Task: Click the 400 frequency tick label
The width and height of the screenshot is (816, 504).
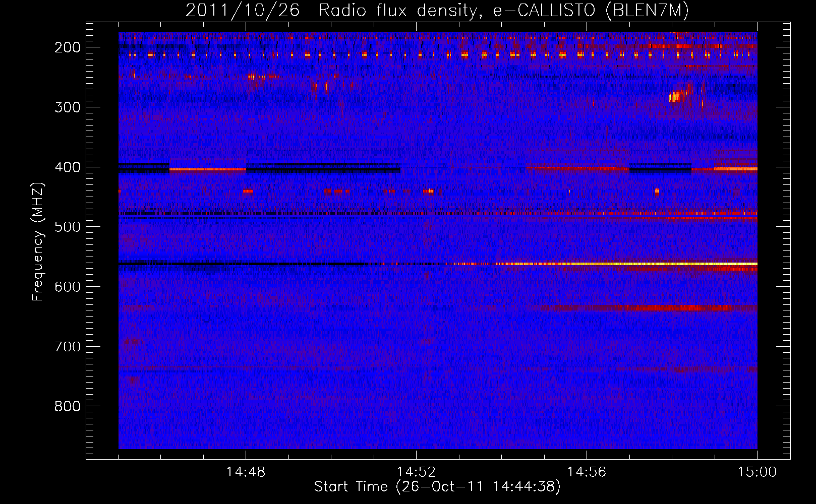Action: 68,167
